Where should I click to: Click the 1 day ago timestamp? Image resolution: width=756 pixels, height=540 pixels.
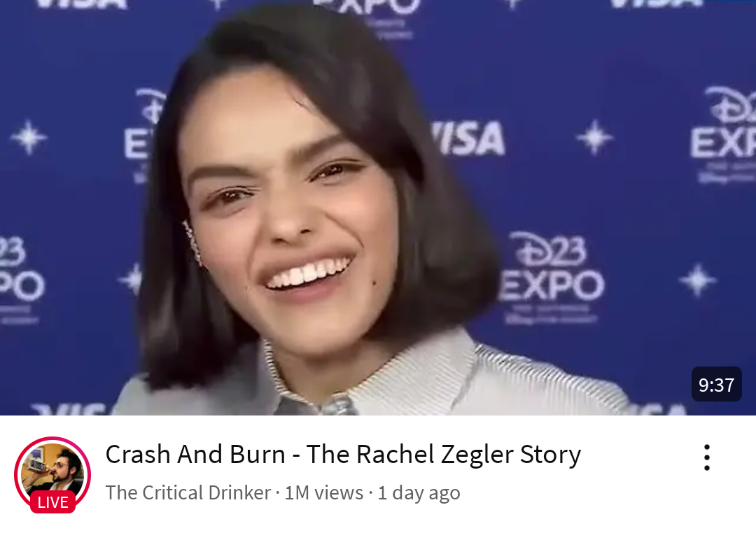point(419,493)
